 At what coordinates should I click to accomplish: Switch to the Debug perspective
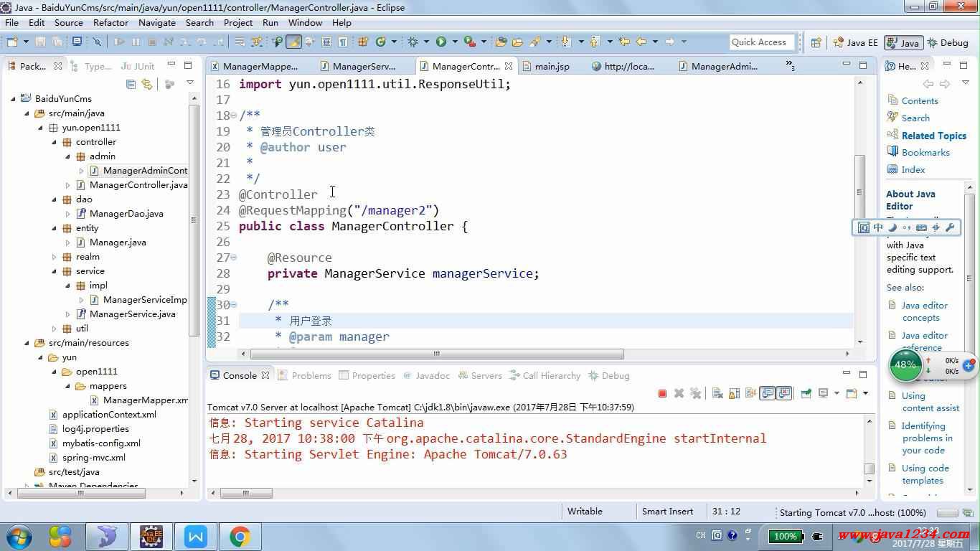pyautogui.click(x=948, y=42)
